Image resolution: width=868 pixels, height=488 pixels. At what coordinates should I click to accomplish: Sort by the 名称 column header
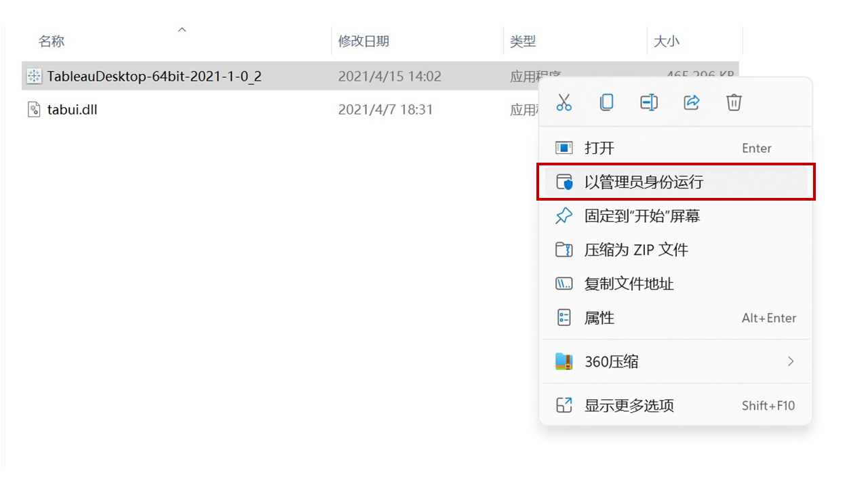click(52, 41)
